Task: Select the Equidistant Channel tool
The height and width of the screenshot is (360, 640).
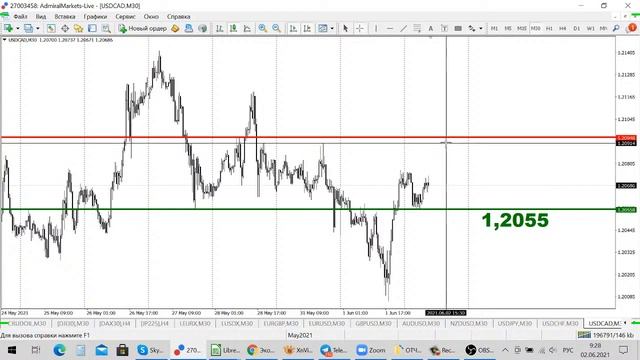Action: click(x=417, y=28)
